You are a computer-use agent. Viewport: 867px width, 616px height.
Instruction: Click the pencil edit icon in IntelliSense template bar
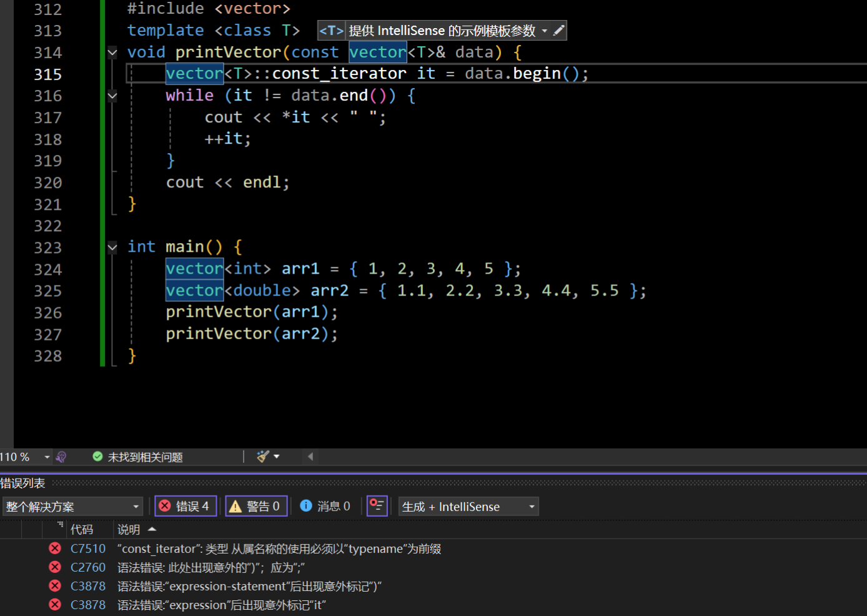[x=559, y=30]
